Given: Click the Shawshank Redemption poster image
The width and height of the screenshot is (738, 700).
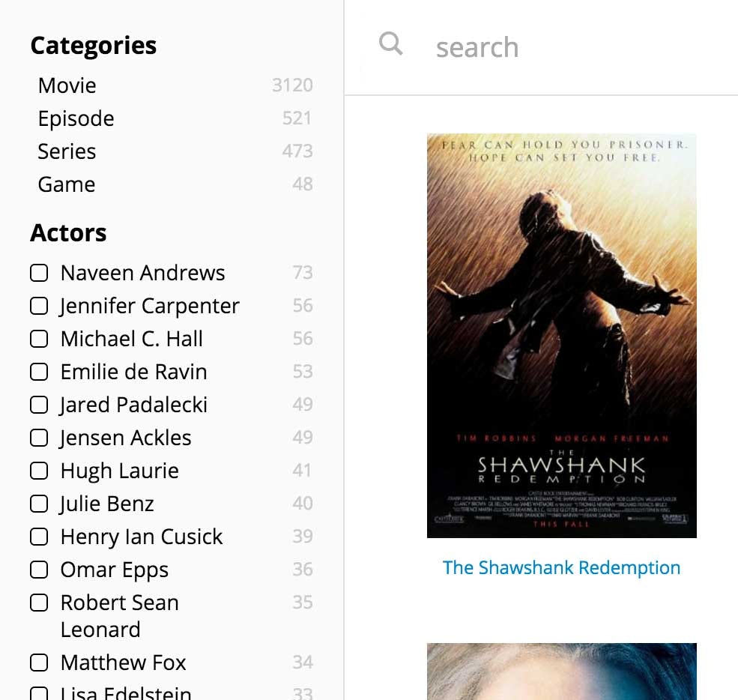Looking at the screenshot, I should 561,336.
